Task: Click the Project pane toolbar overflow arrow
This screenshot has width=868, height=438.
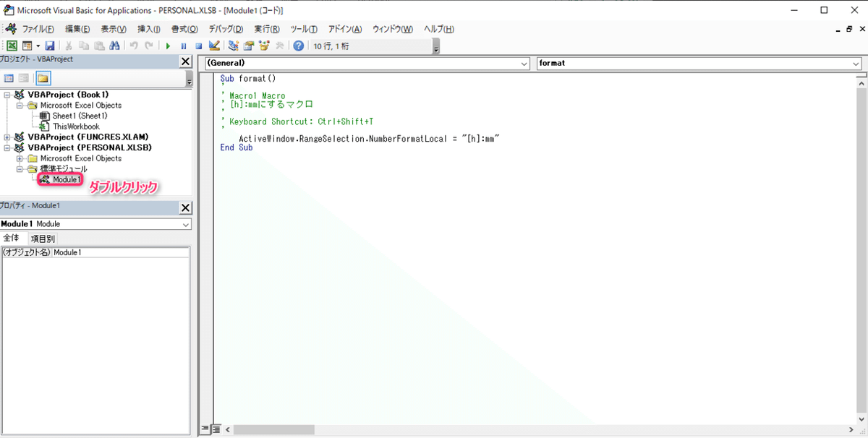Action: (x=190, y=79)
